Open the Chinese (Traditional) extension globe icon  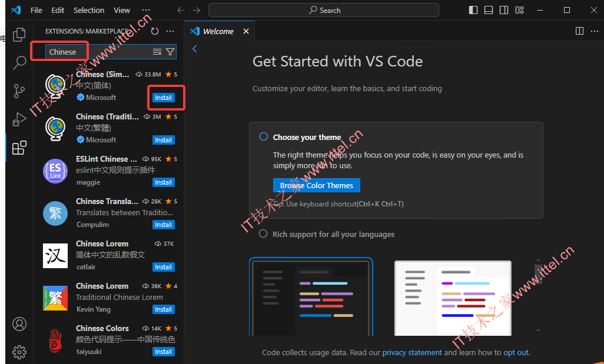coord(55,129)
